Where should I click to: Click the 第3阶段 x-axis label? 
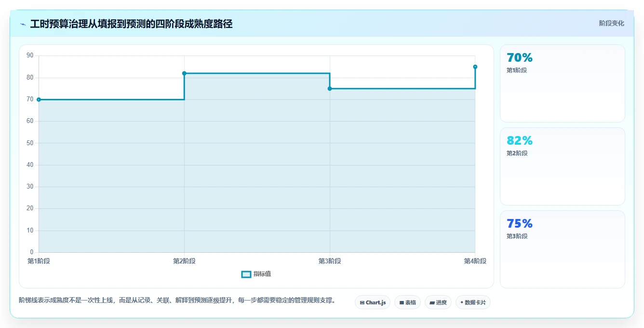point(330,261)
